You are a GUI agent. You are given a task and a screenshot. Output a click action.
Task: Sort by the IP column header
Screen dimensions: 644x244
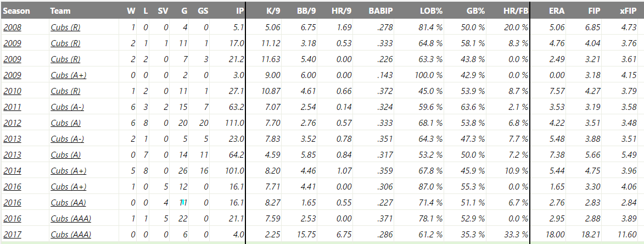point(239,10)
